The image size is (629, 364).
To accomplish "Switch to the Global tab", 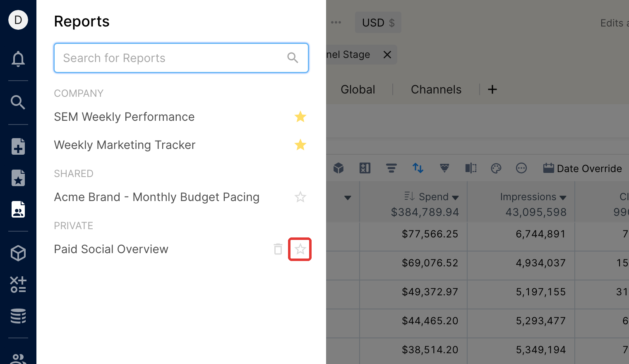I will click(x=358, y=89).
